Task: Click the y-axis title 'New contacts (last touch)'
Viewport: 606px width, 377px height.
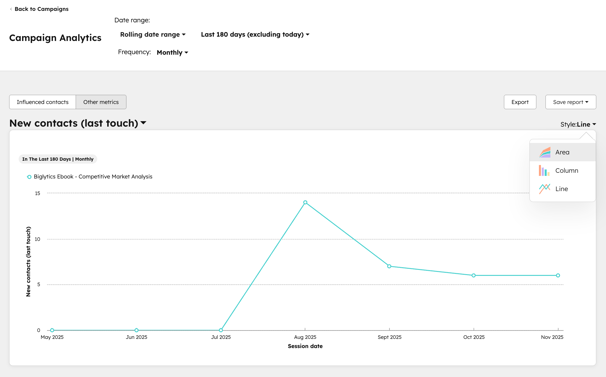Action: pyautogui.click(x=28, y=262)
